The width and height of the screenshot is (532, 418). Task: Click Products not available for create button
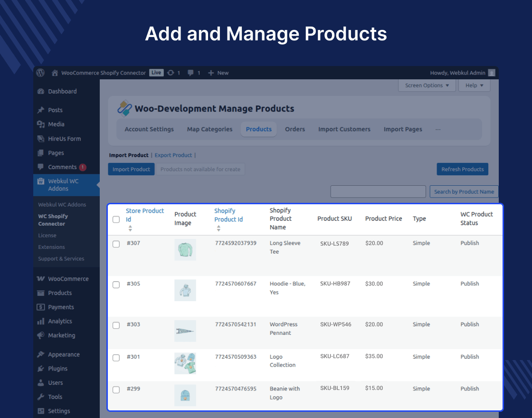tap(200, 169)
